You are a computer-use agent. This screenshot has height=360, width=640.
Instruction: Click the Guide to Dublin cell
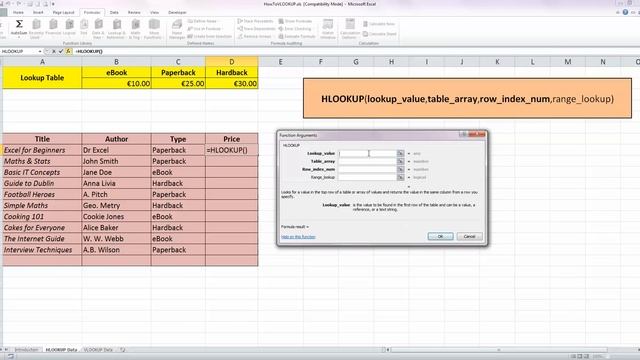[x=42, y=183]
